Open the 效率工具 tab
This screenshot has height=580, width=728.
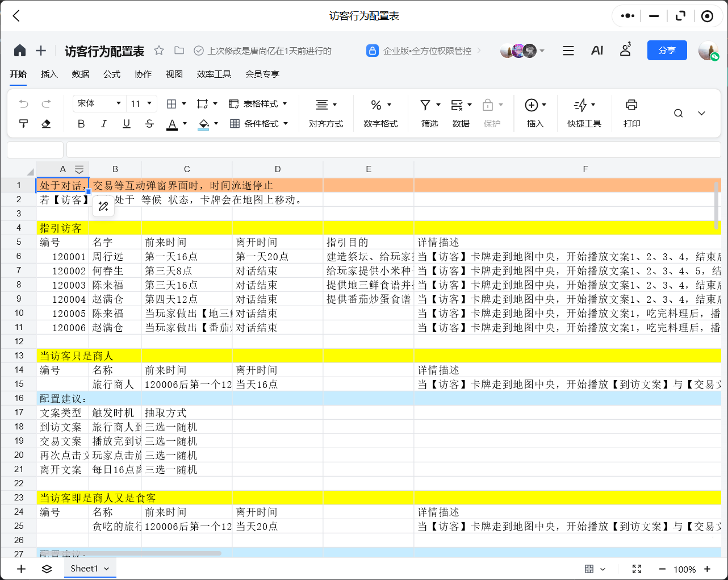pyautogui.click(x=214, y=74)
